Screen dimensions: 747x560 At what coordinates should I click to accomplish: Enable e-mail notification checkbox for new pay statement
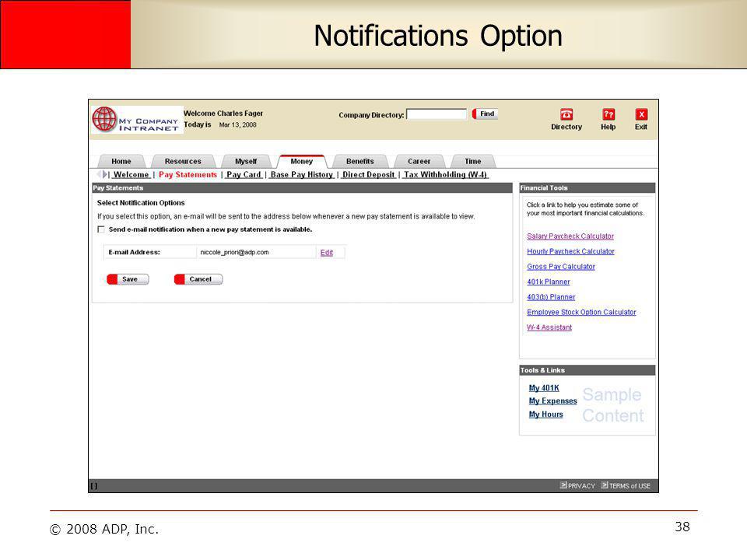coord(101,229)
